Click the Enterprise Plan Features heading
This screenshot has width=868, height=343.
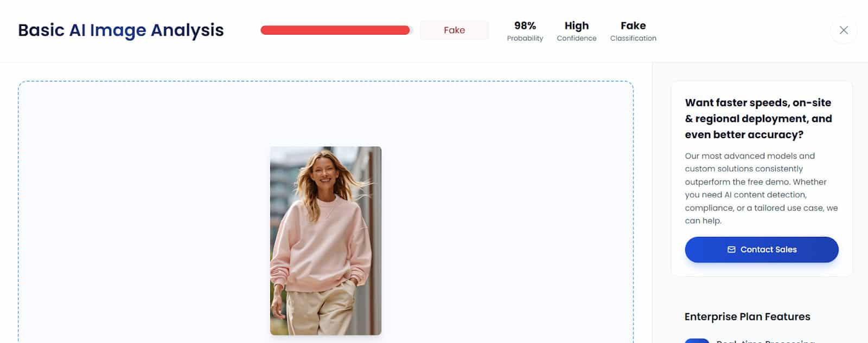pyautogui.click(x=747, y=316)
